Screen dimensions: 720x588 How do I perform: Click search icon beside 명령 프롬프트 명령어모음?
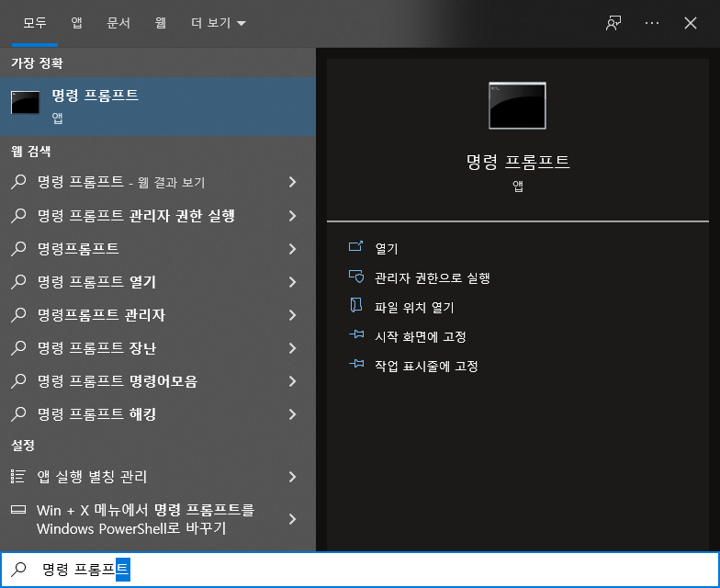pyautogui.click(x=18, y=380)
